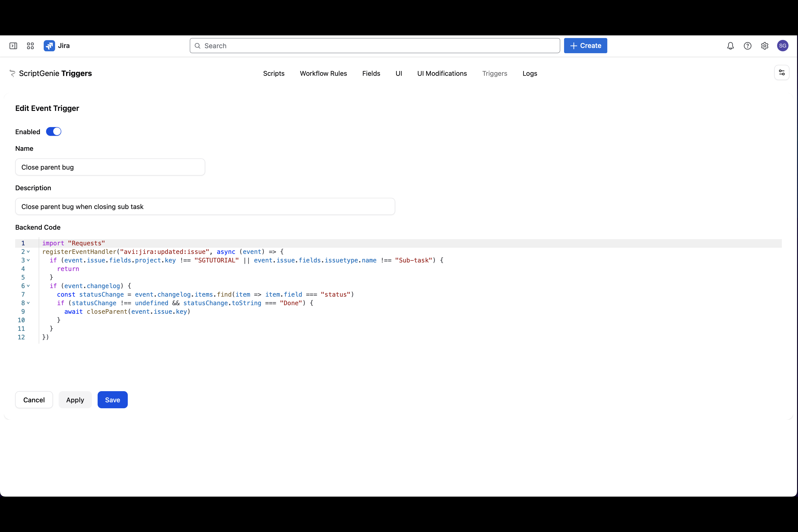Viewport: 798px width, 532px height.
Task: Switch to the Workflow Rules tab
Action: pyautogui.click(x=323, y=74)
